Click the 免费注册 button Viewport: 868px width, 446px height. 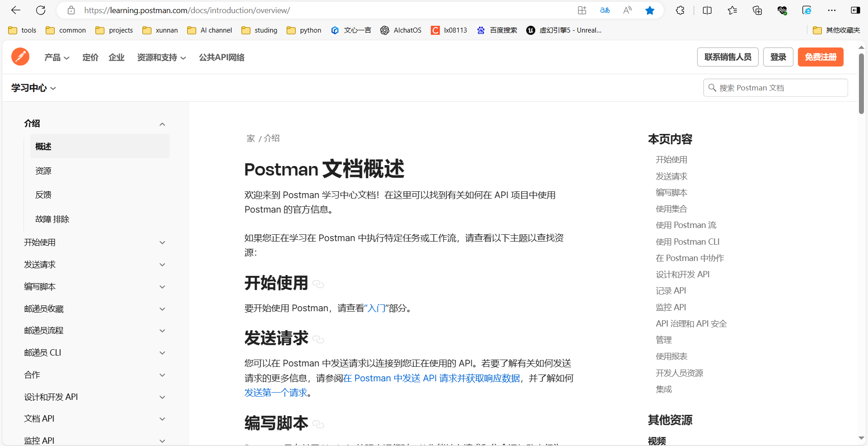(821, 57)
